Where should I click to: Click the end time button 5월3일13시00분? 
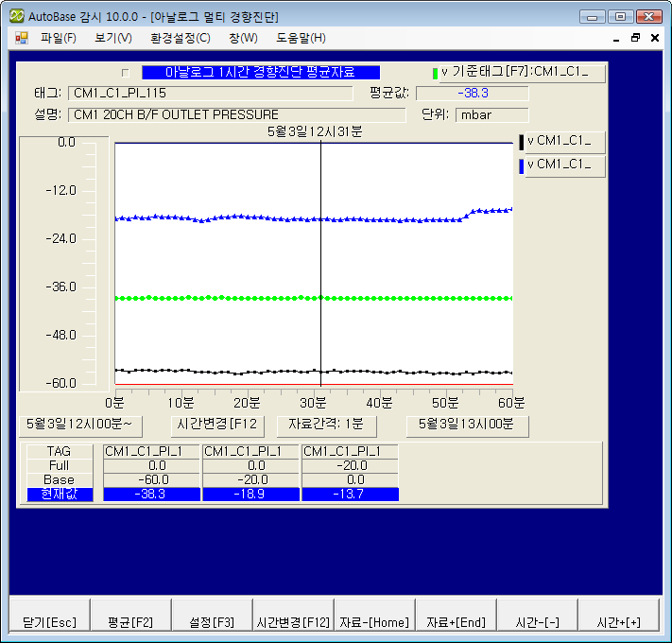coord(467,426)
